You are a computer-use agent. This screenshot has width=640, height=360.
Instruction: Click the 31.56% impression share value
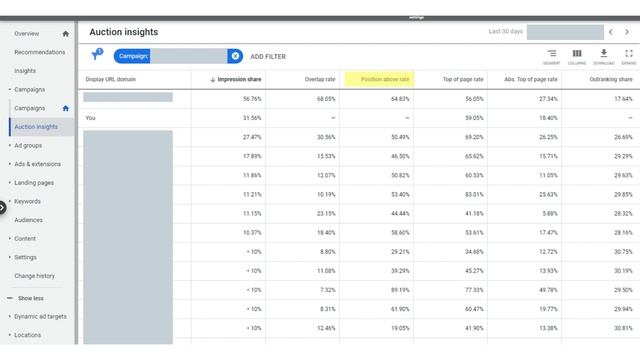coord(252,118)
